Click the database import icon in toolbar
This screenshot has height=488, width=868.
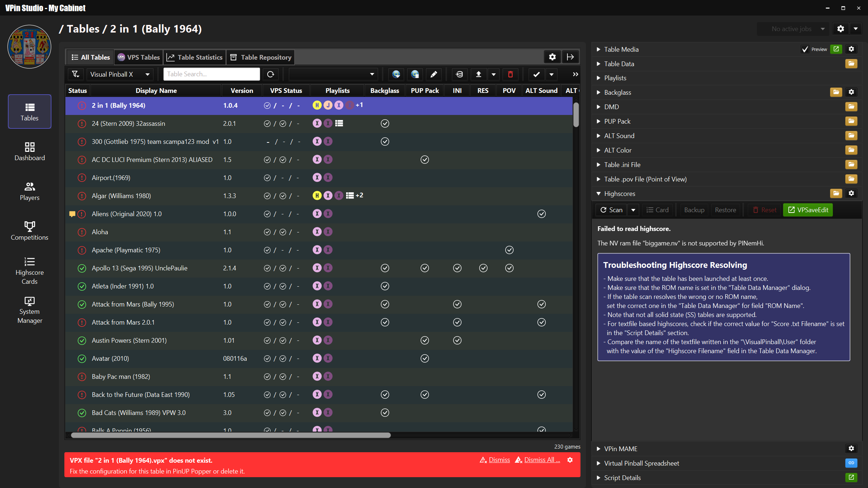pyautogui.click(x=459, y=74)
